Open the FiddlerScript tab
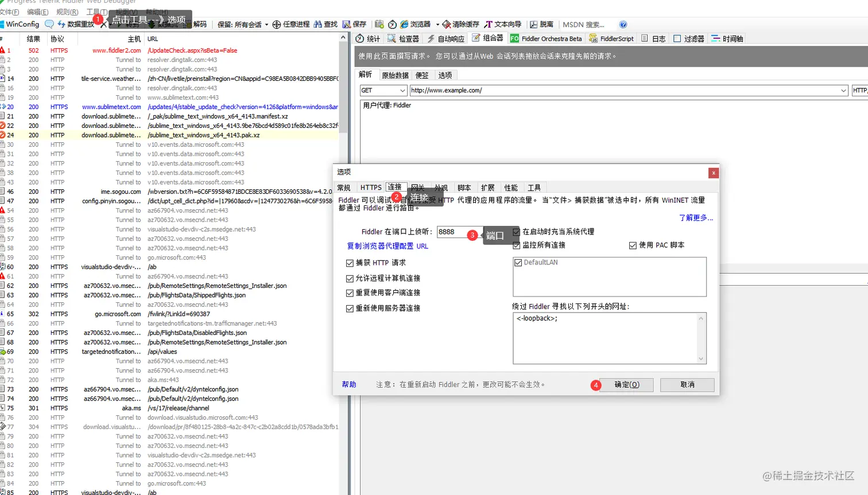The height and width of the screenshot is (495, 868). [611, 38]
